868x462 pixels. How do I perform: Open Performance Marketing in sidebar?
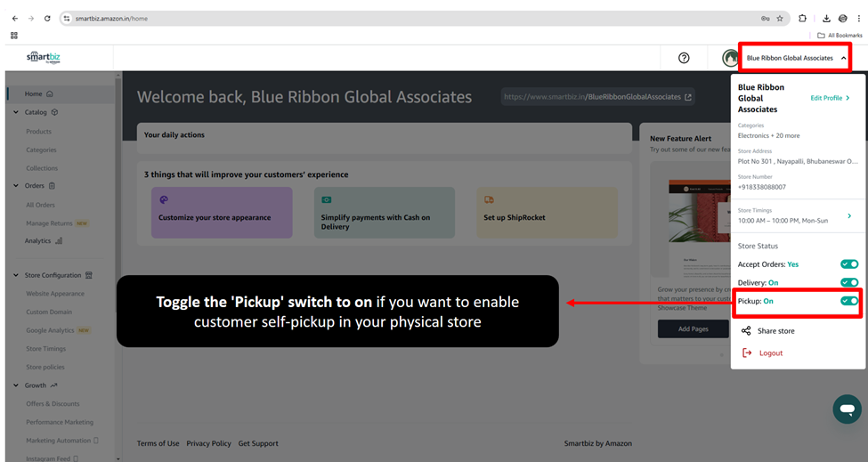point(60,422)
